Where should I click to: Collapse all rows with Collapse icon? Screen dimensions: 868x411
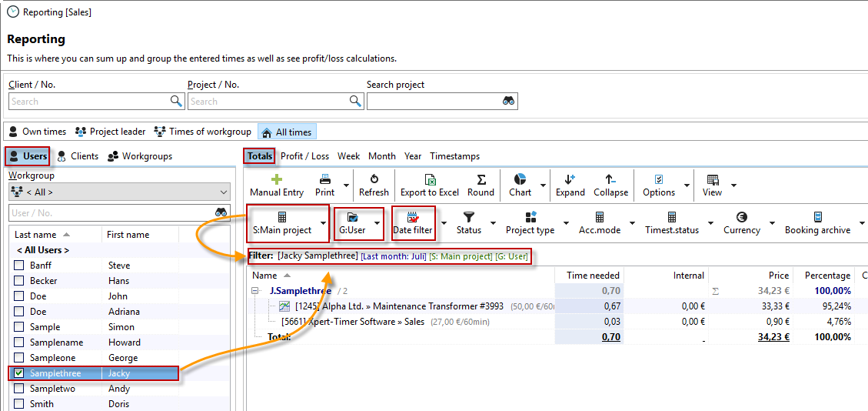[x=610, y=179]
